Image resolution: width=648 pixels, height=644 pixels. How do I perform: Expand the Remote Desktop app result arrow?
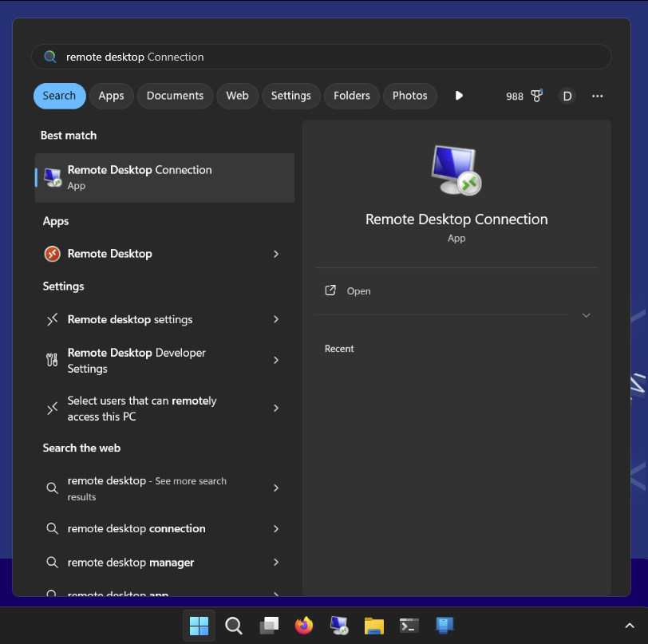(276, 254)
